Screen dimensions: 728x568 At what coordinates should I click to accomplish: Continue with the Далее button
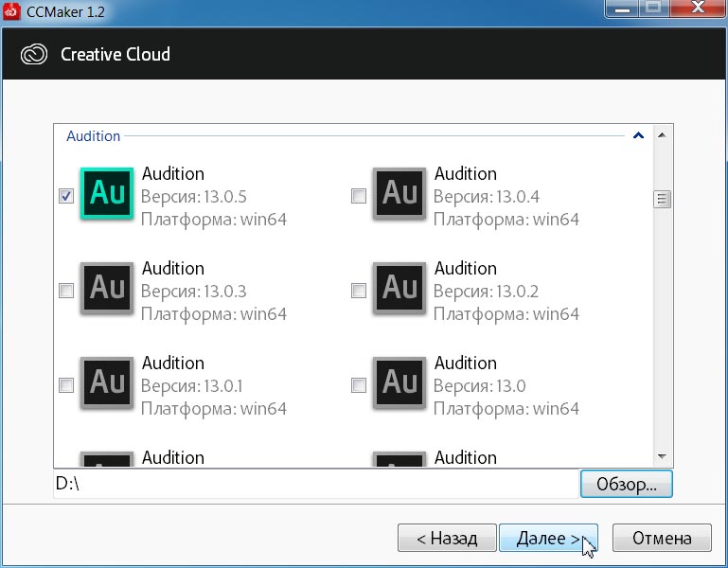pos(548,538)
